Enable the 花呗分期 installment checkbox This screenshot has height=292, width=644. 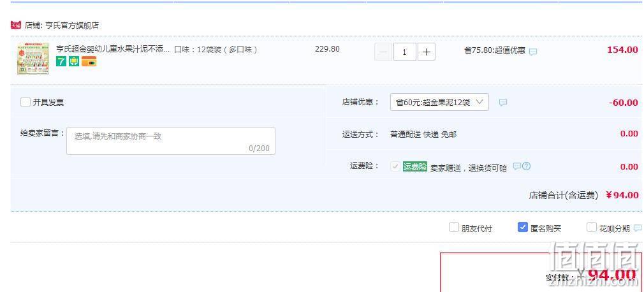click(x=592, y=227)
